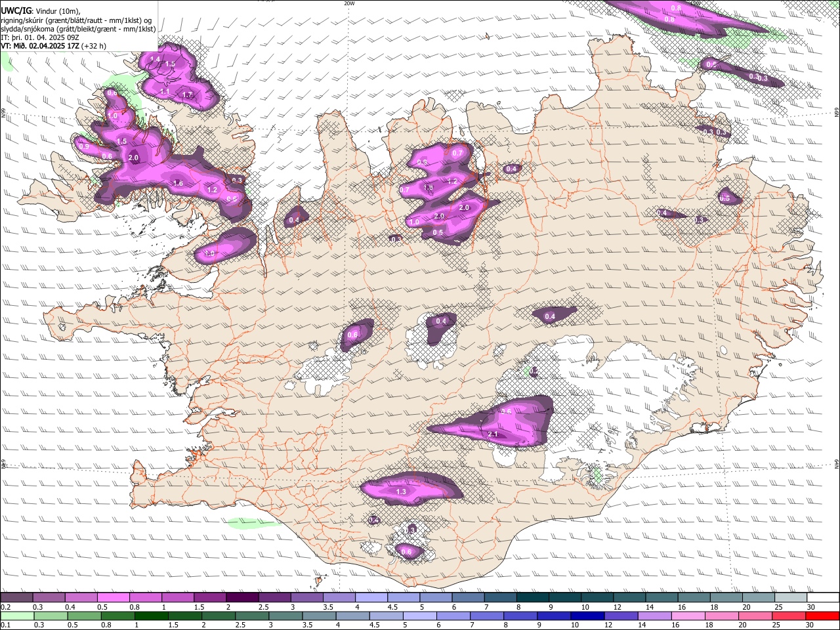The image size is (840, 630).
Task: Click the light pink 16 rain legend swatch
Action: click(688, 616)
